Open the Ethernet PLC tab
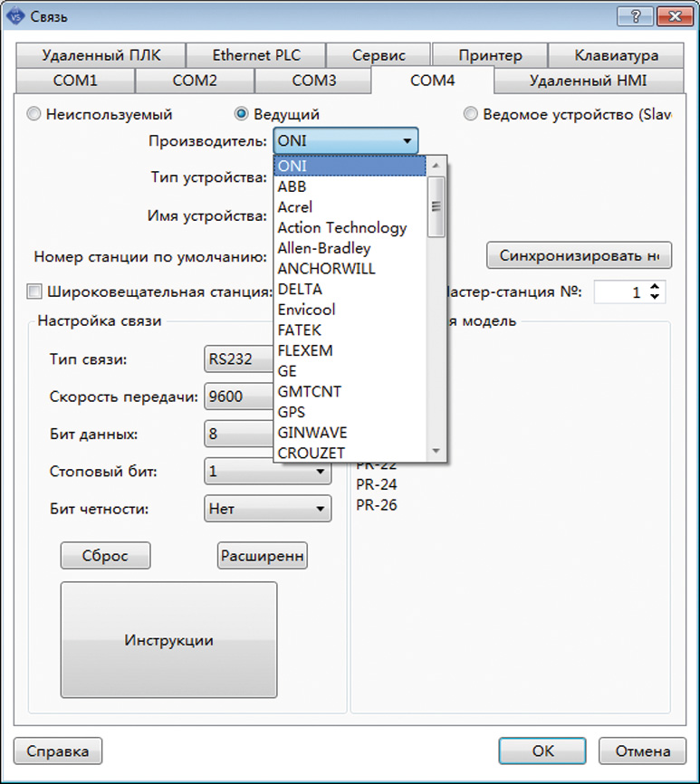The image size is (700, 784). click(x=255, y=55)
